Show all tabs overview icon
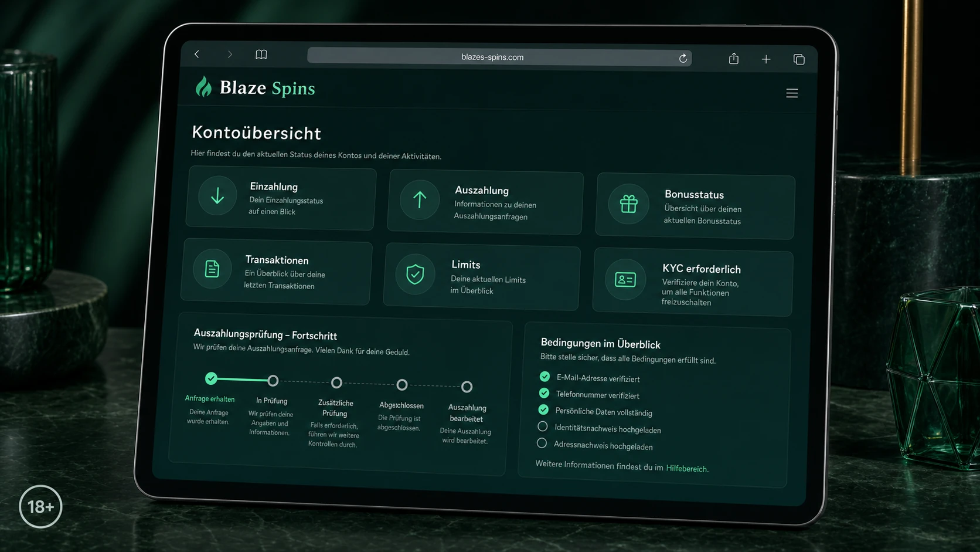Image resolution: width=980 pixels, height=552 pixels. click(799, 59)
